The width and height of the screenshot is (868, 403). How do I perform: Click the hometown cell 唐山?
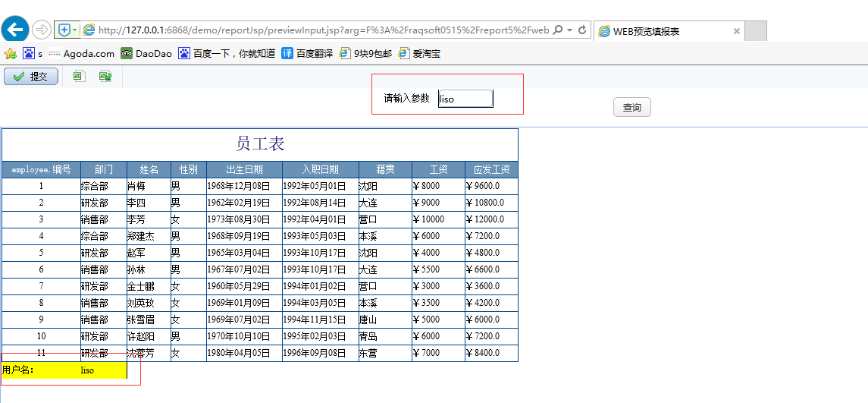385,320
